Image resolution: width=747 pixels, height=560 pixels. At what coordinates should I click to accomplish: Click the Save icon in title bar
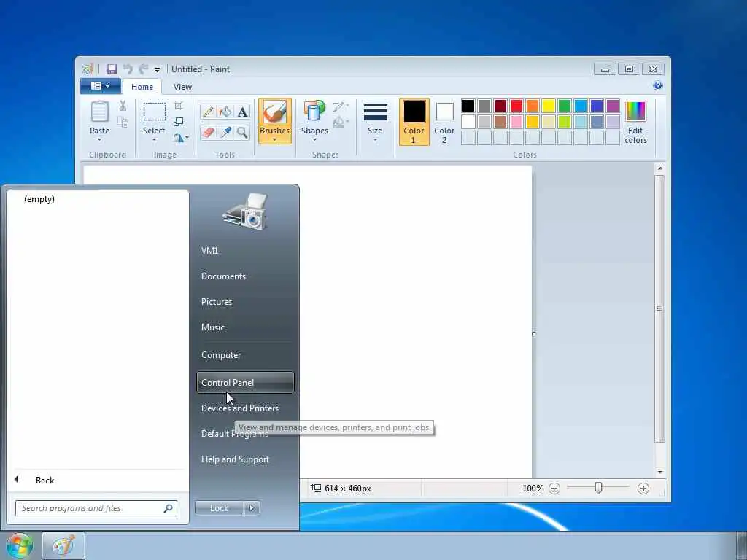tap(112, 69)
